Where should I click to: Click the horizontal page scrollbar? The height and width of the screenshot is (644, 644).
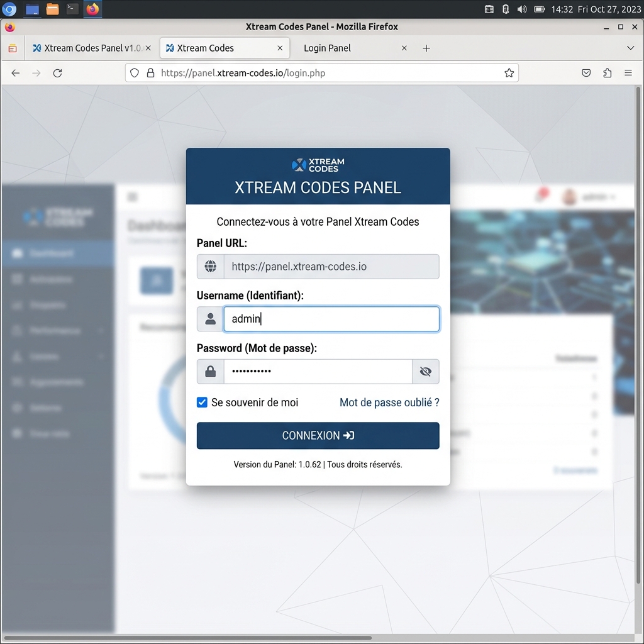tap(188, 638)
